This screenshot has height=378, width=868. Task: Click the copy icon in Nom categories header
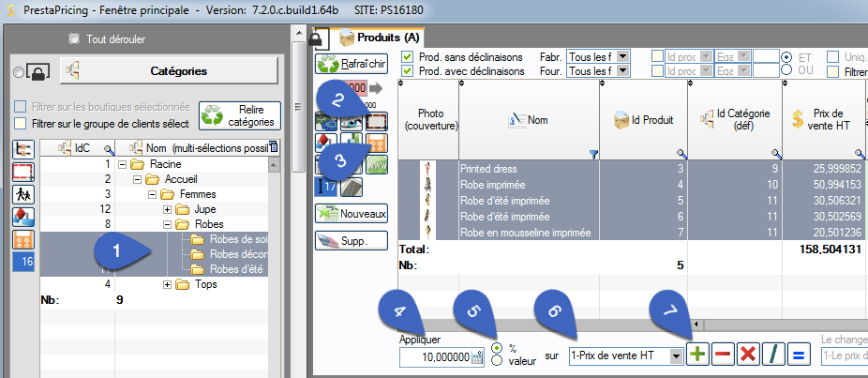(274, 147)
